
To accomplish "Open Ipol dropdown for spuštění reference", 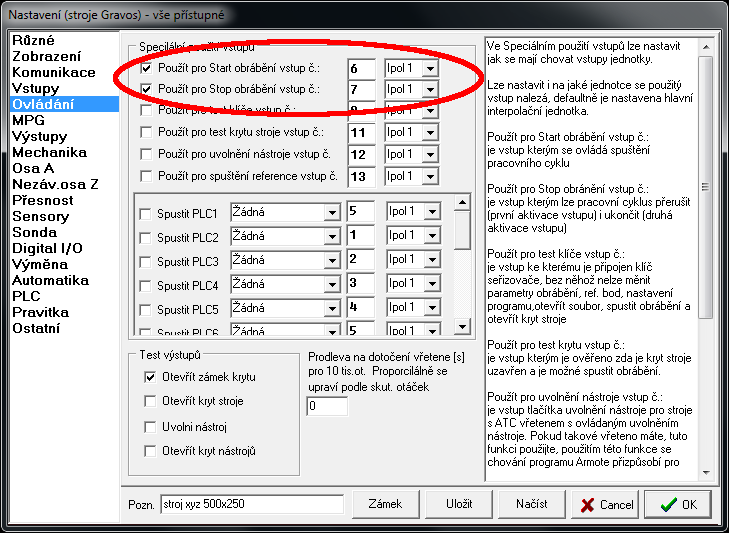I will click(430, 176).
